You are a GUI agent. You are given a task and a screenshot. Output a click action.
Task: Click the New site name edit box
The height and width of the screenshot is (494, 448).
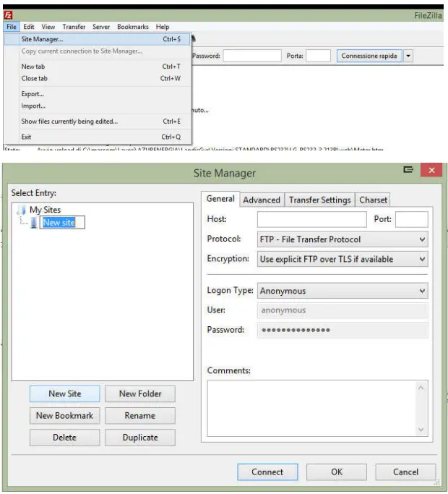[x=62, y=223]
